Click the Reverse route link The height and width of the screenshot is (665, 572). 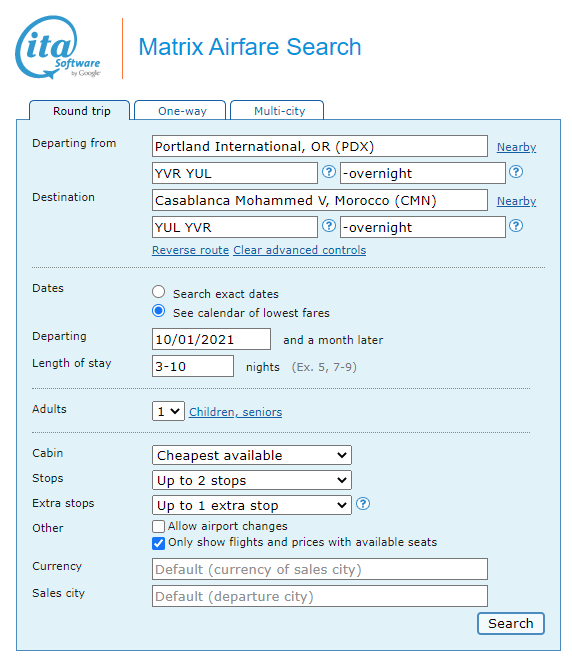190,250
